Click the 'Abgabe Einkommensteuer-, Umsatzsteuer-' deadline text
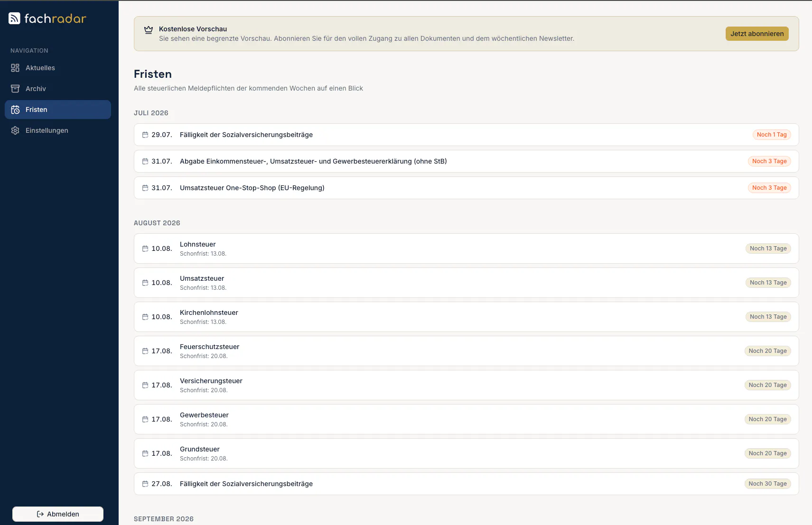The height and width of the screenshot is (525, 812). click(313, 161)
